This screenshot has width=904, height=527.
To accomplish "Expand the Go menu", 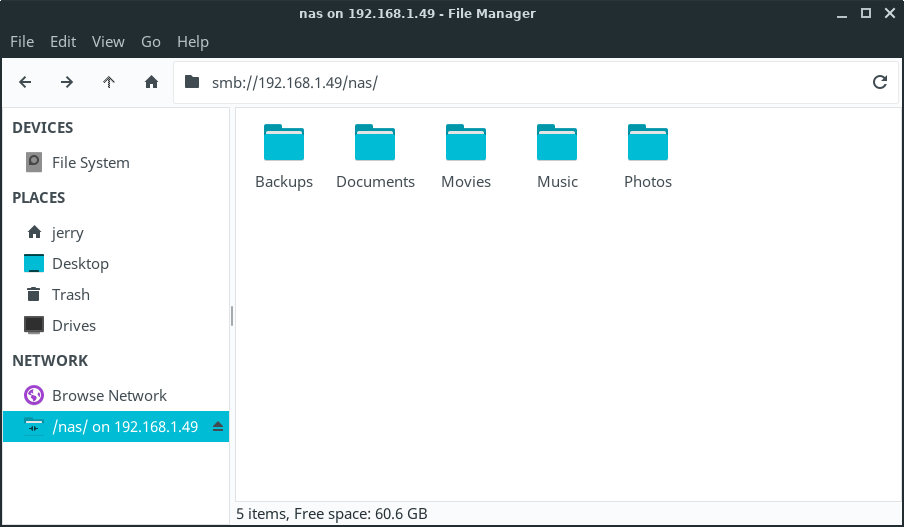I will 151,41.
